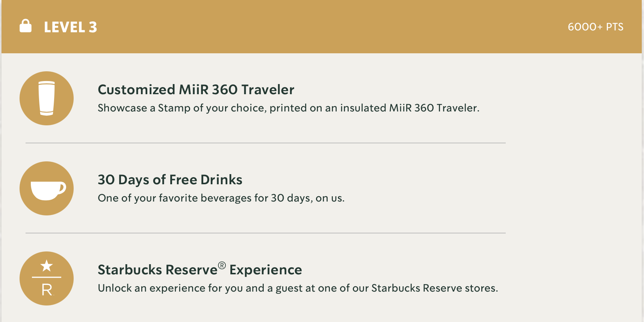Open the Customized MiiR 360 Traveler reward
The image size is (644, 322).
pyautogui.click(x=196, y=90)
